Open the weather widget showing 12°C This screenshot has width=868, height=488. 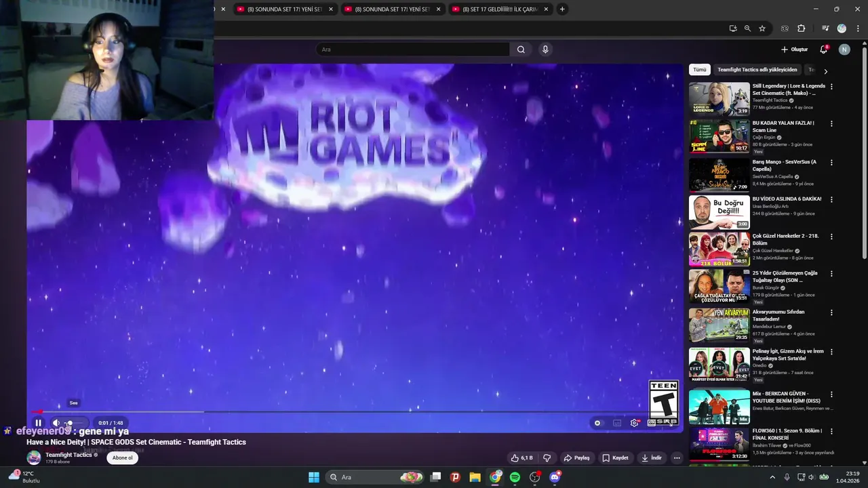click(x=24, y=477)
